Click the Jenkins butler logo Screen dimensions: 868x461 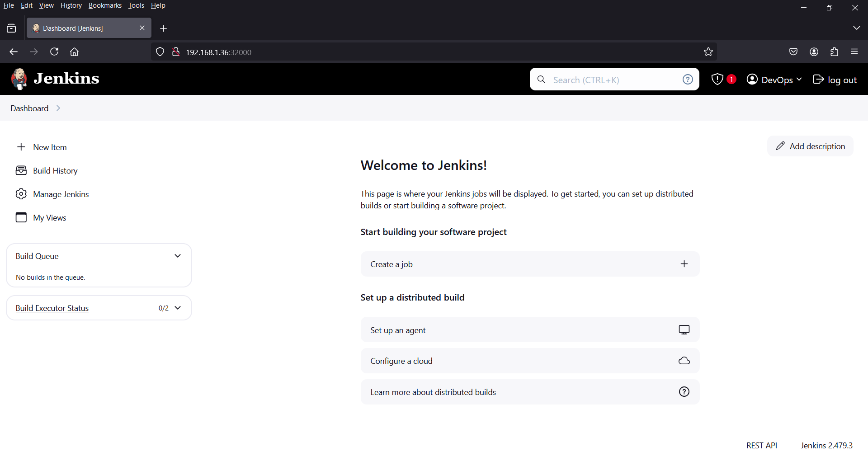point(19,79)
